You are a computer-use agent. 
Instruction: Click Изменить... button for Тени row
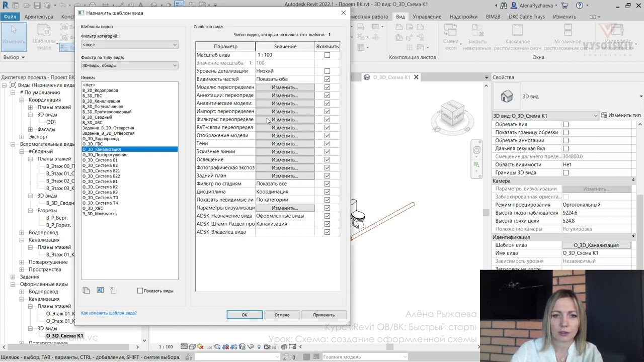point(285,144)
